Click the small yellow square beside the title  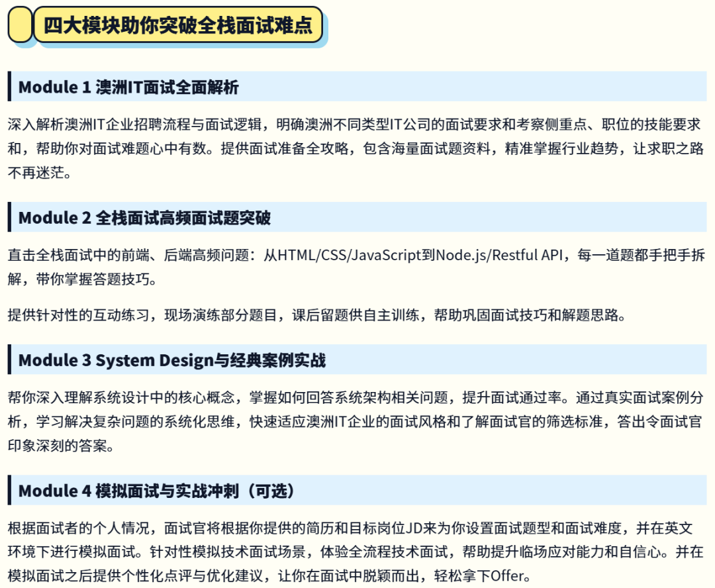click(20, 25)
